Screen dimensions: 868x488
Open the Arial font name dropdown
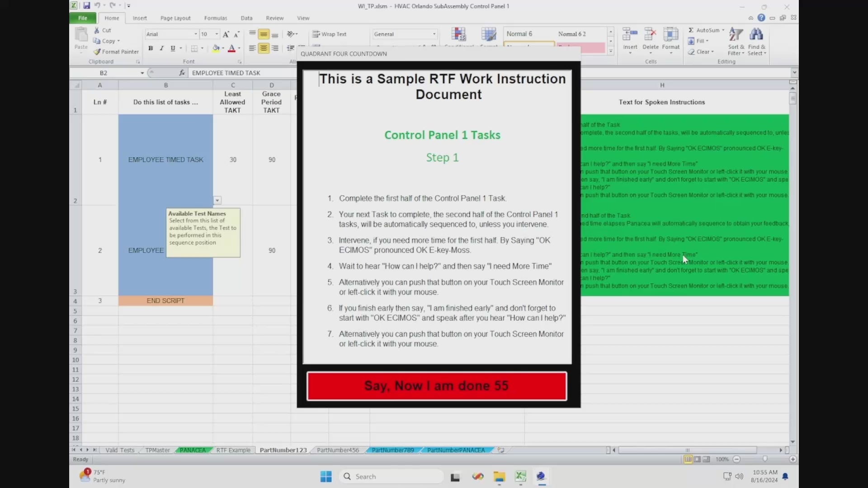(196, 34)
